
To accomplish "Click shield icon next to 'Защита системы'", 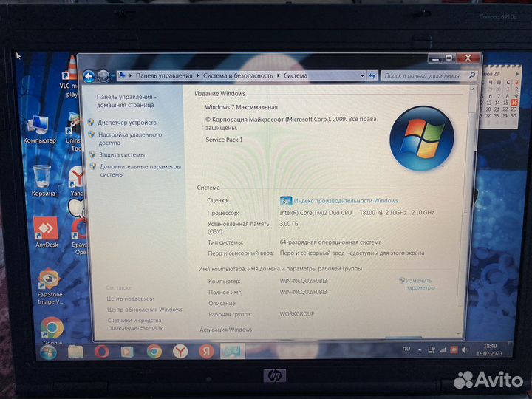I will 92,154.
